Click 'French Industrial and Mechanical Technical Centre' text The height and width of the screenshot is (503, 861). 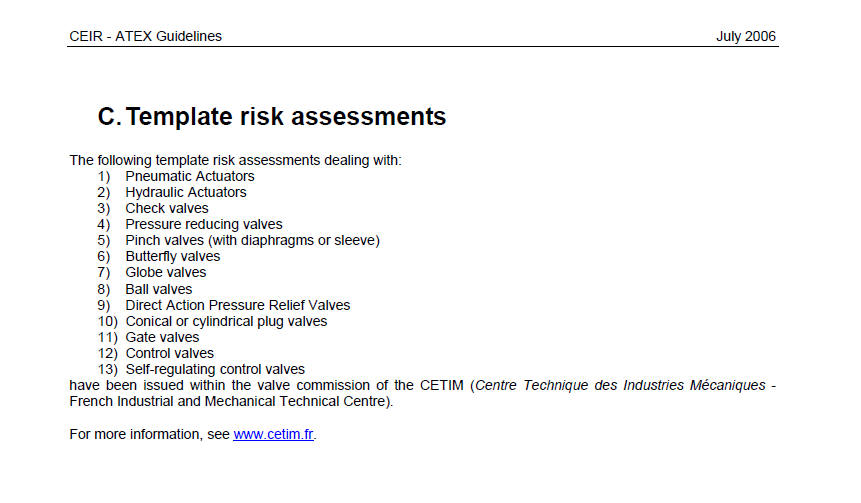[227, 401]
